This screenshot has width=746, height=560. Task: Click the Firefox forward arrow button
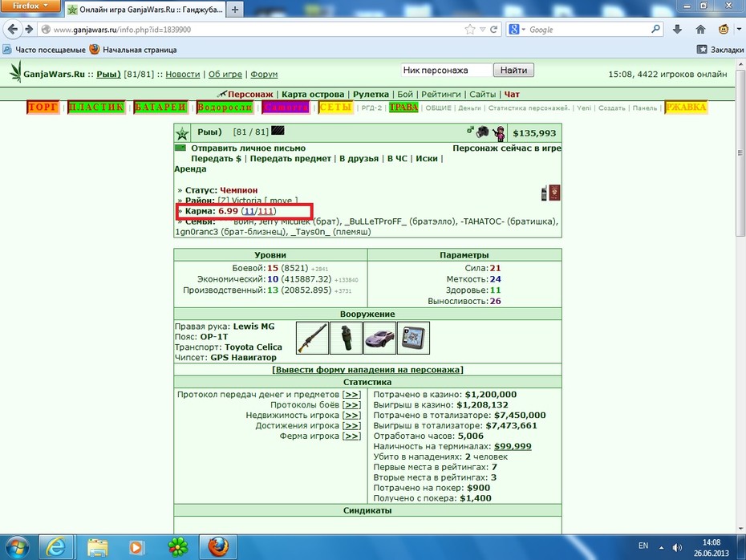pyautogui.click(x=29, y=30)
